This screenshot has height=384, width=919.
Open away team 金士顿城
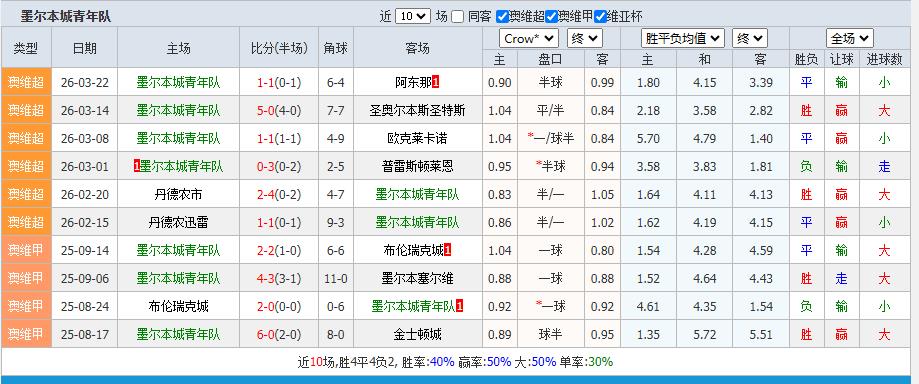pos(417,335)
